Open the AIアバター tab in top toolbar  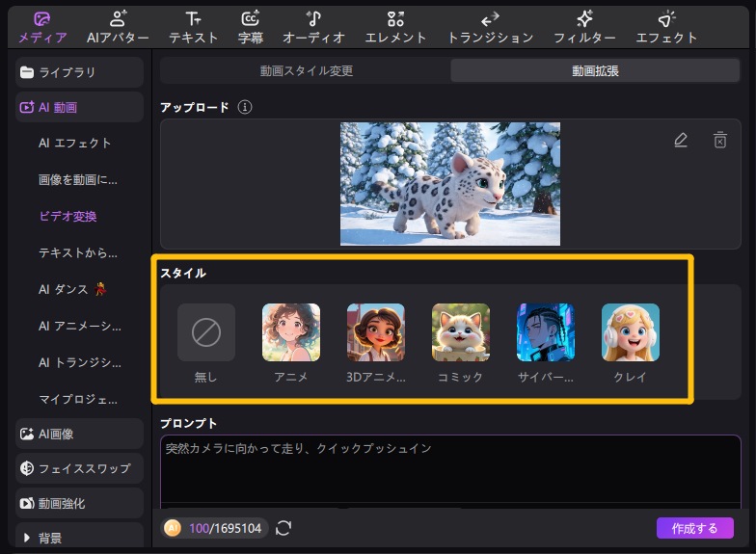[117, 27]
